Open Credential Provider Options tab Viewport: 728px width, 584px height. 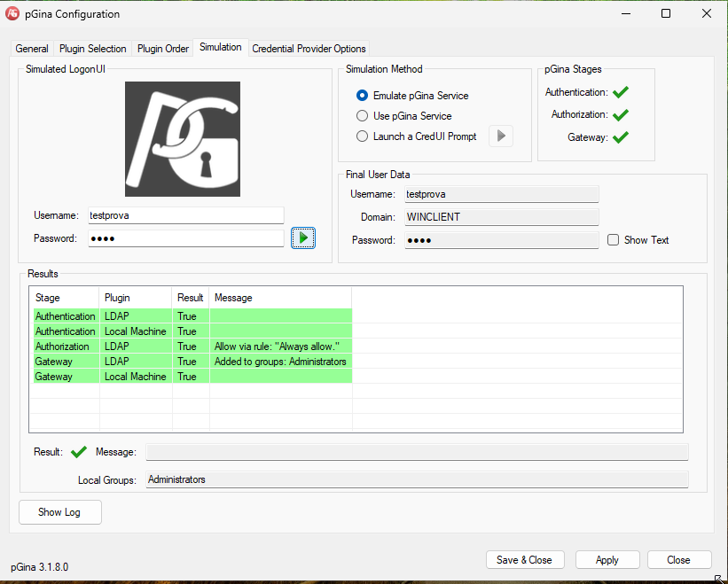tap(309, 49)
